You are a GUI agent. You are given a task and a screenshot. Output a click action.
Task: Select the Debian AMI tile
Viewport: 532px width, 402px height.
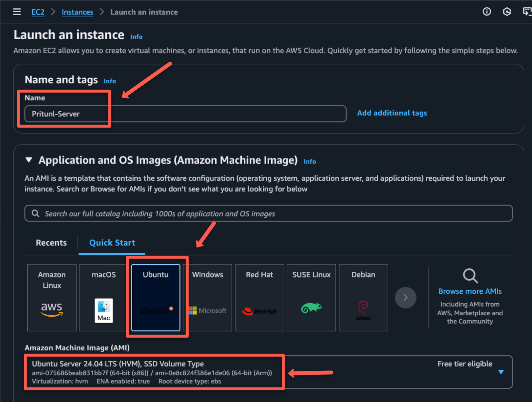tap(363, 297)
